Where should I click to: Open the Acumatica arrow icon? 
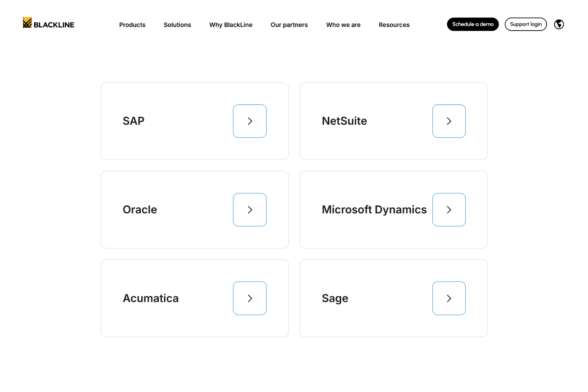point(250,298)
